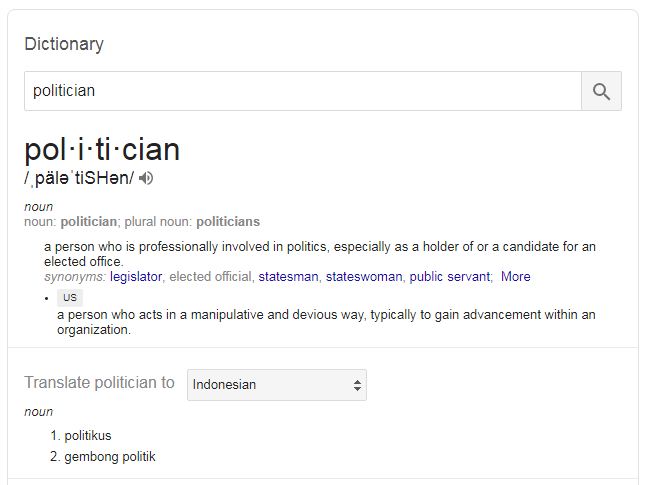Image resolution: width=645 pixels, height=485 pixels.
Task: Select the "gembong politik" translation
Action: tap(110, 457)
